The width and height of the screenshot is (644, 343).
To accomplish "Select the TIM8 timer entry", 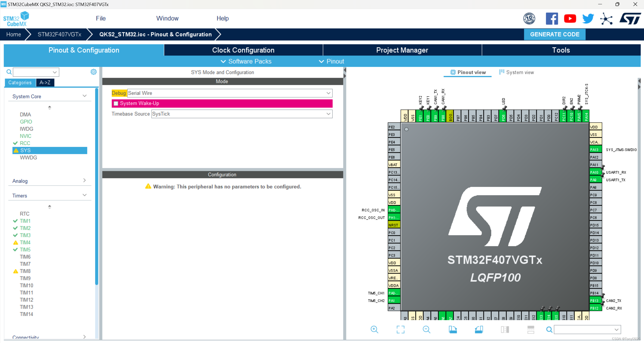I will 25,271.
